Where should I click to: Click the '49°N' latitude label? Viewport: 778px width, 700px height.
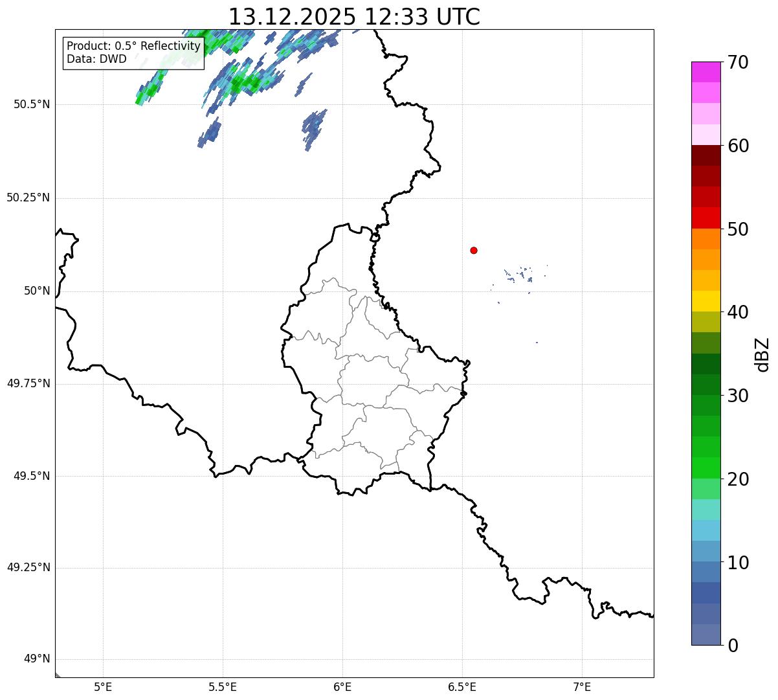37,659
